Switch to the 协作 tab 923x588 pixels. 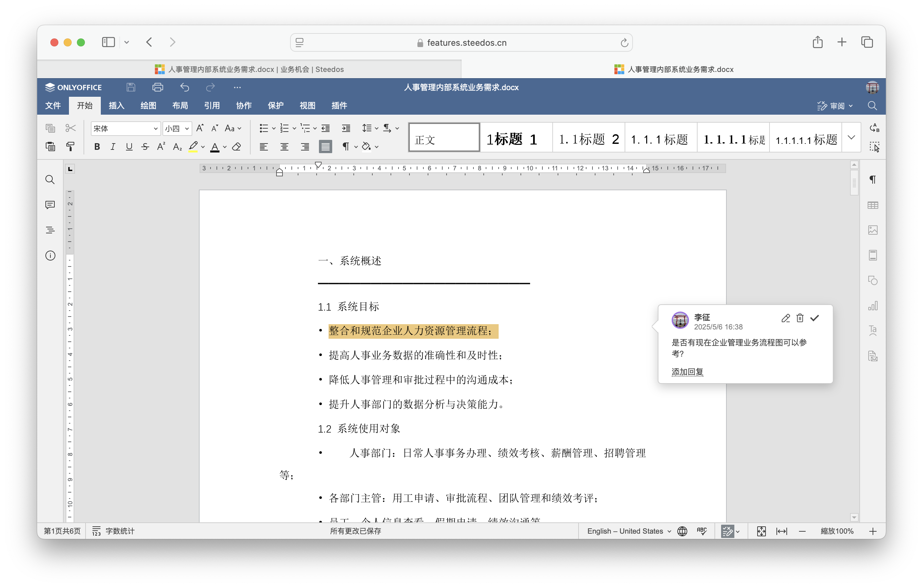tap(244, 105)
